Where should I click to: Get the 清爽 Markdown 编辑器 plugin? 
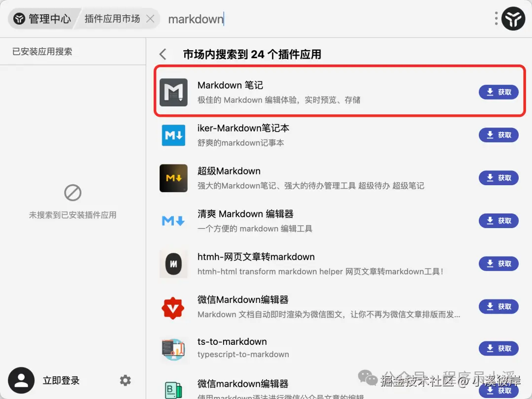499,221
